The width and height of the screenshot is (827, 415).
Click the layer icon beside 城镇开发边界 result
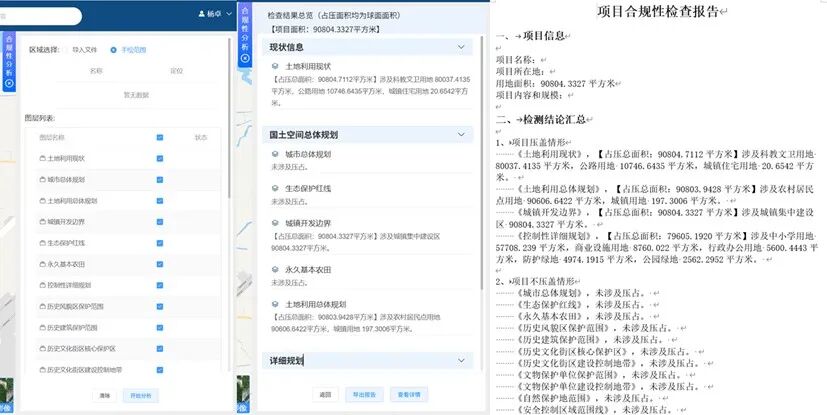click(275, 222)
